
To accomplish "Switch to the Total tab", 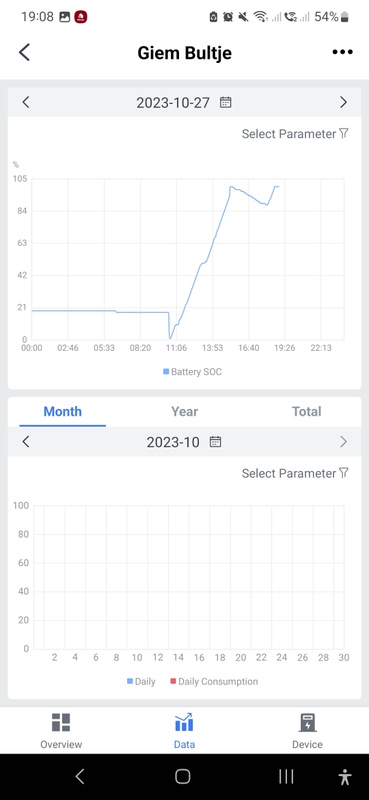I will (306, 411).
